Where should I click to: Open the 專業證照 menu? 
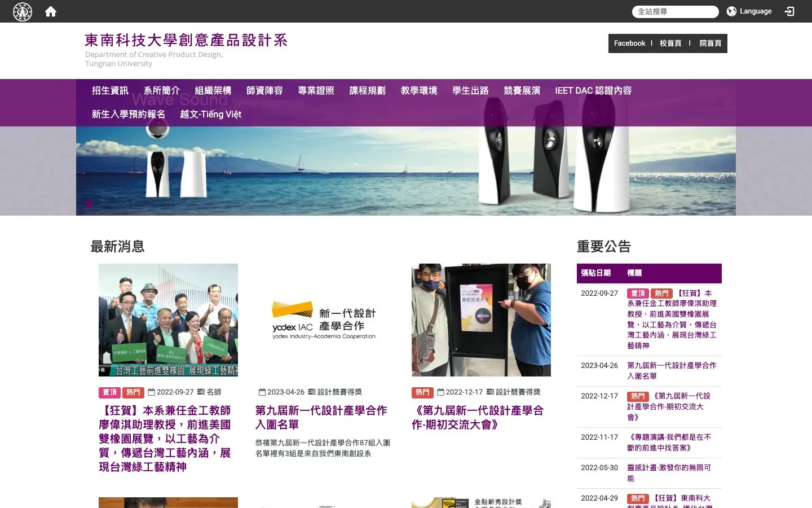point(316,91)
